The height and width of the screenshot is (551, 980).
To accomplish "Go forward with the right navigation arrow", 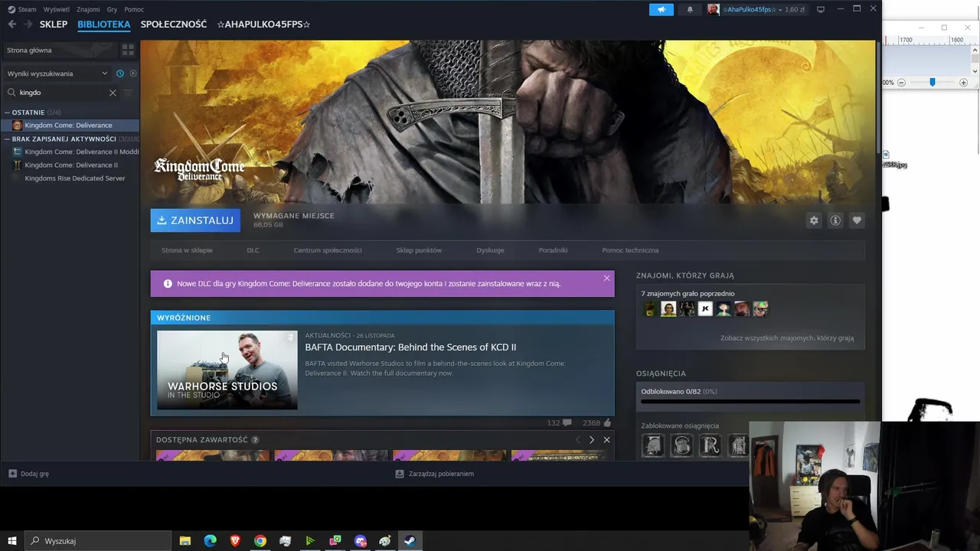I will pos(28,24).
